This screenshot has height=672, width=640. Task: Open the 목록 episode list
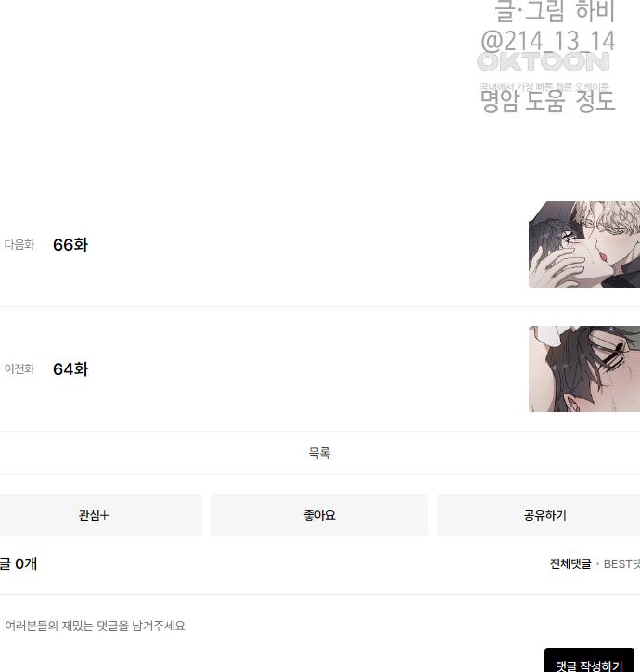[320, 453]
